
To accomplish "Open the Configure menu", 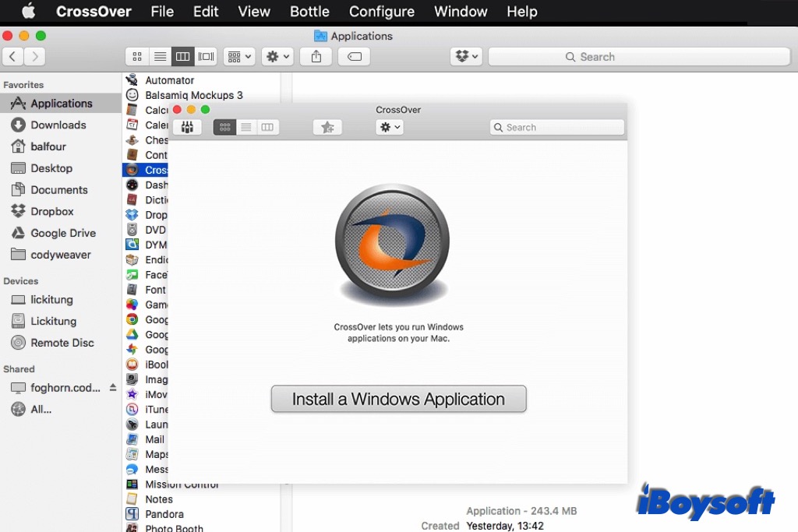I will (x=382, y=12).
